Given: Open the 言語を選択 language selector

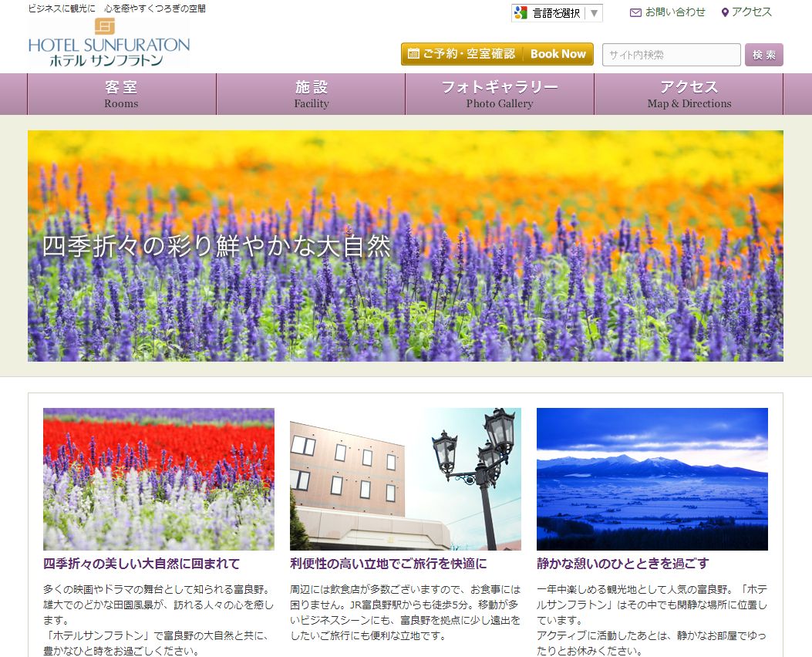Looking at the screenshot, I should (x=556, y=13).
